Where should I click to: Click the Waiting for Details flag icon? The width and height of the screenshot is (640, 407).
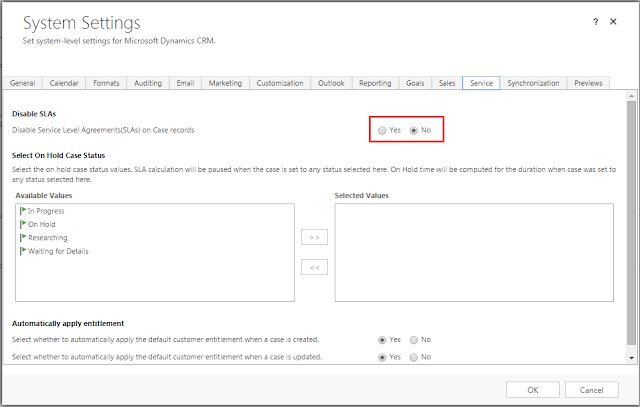[x=23, y=251]
